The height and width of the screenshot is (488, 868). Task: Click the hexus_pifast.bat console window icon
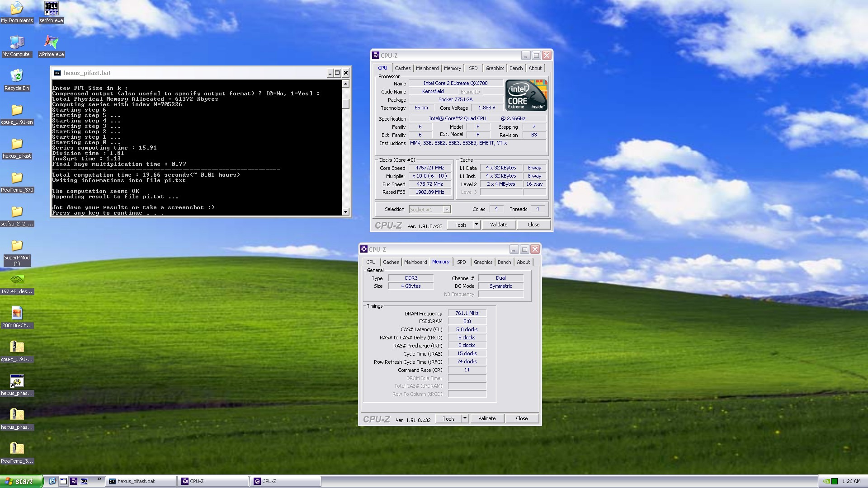57,73
